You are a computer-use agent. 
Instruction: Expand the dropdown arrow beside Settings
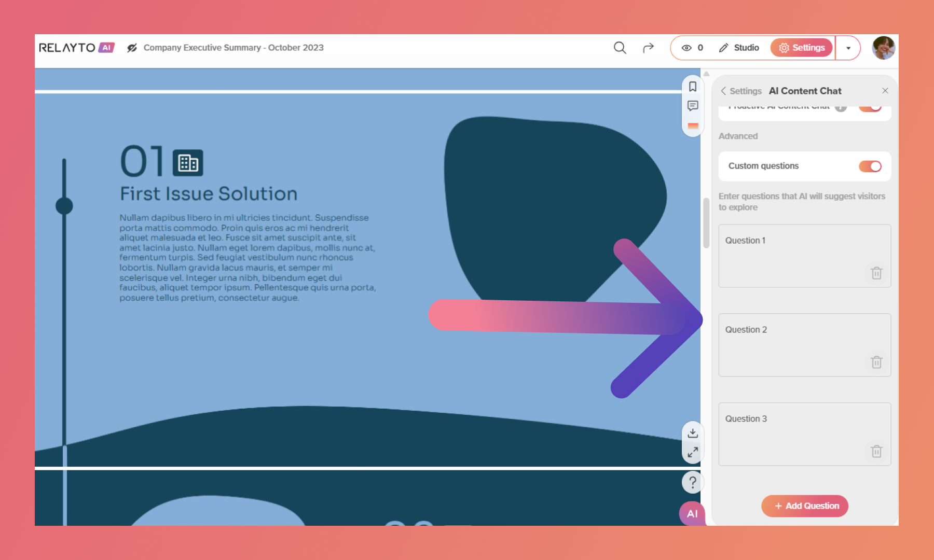click(848, 48)
